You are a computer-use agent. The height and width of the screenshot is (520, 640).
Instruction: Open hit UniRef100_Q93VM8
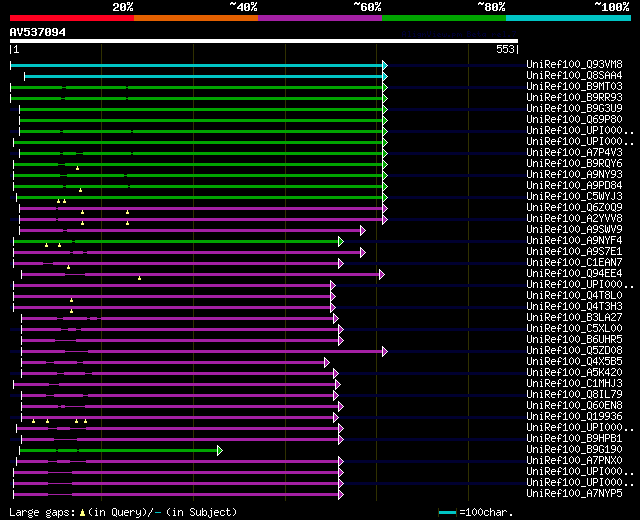[574, 64]
